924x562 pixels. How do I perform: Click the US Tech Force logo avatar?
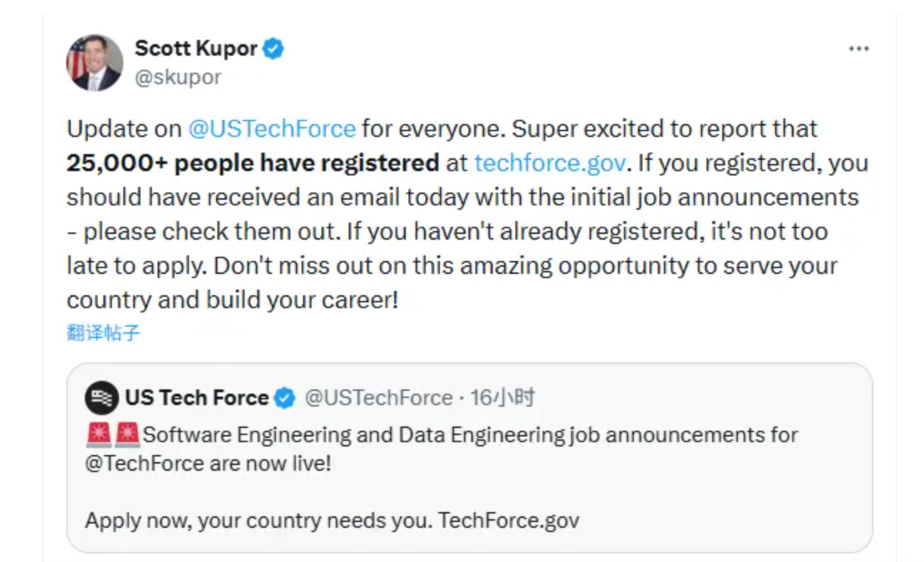point(101,398)
